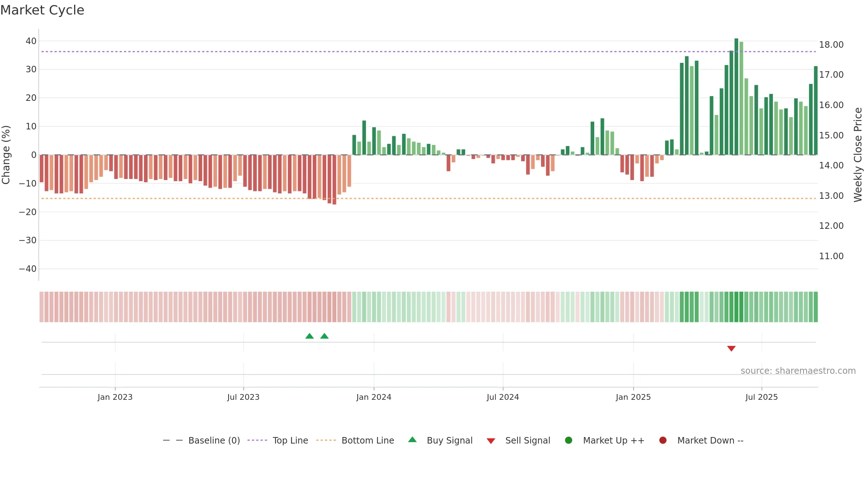
Task: Click the green Market Up circle icon
Action: [x=569, y=440]
